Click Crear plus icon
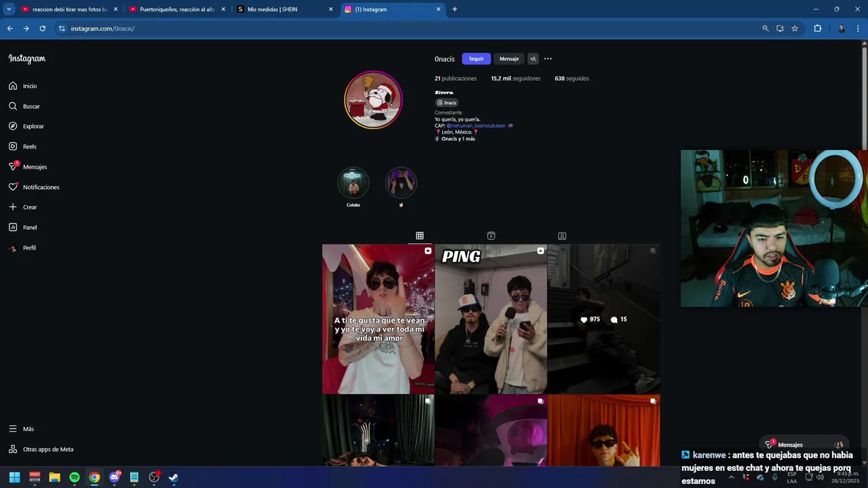 13,207
